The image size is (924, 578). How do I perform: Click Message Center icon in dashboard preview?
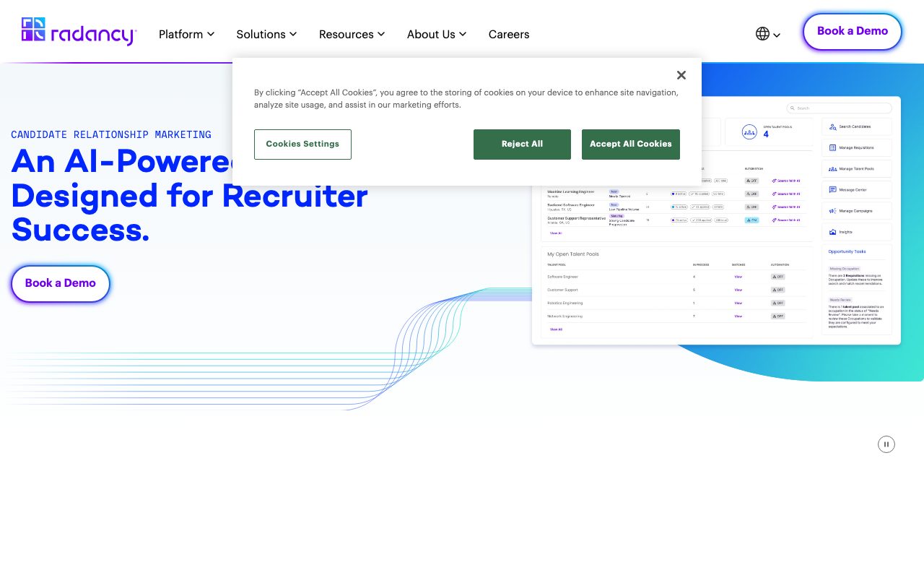pyautogui.click(x=832, y=189)
